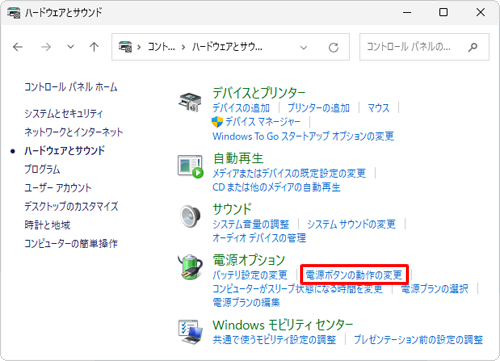500x361 pixels.
Task: Open コントロール パネル ホーム in the sidebar
Action: tap(71, 87)
